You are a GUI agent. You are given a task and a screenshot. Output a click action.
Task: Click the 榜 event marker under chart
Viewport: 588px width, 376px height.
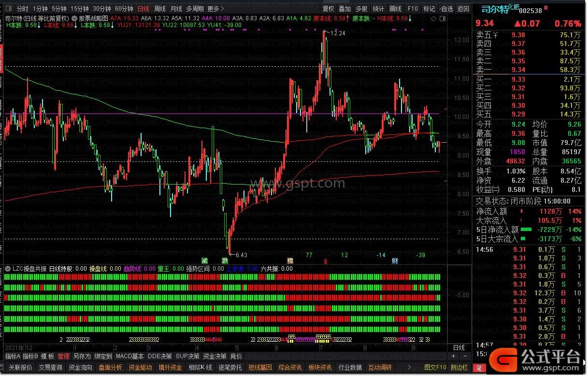tap(290, 260)
